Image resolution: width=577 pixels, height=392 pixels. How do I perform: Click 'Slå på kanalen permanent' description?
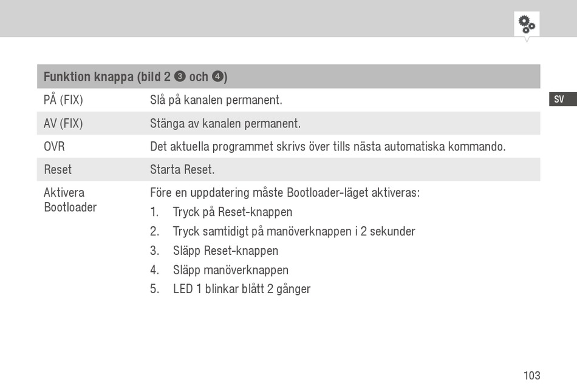[x=216, y=100]
